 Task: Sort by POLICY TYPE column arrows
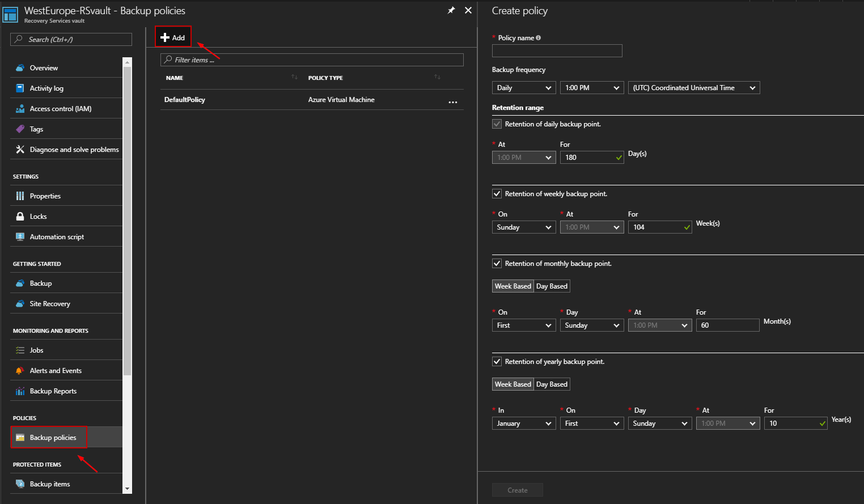(x=437, y=77)
